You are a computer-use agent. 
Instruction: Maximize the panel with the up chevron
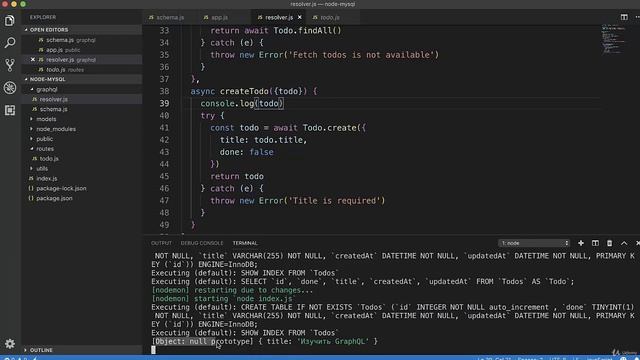click(x=624, y=243)
